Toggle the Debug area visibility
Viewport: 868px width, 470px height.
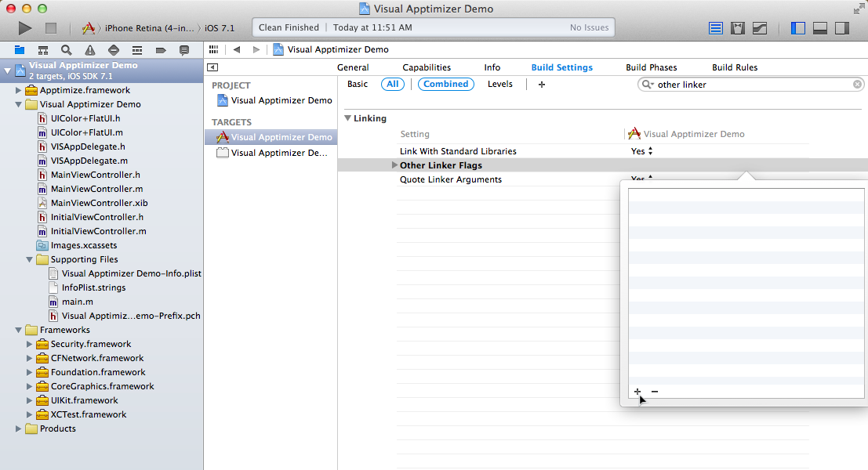pyautogui.click(x=820, y=28)
